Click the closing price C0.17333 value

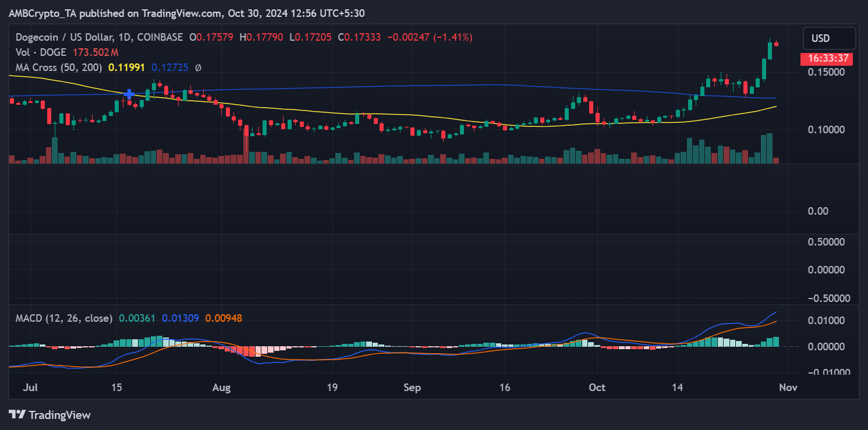click(x=360, y=37)
